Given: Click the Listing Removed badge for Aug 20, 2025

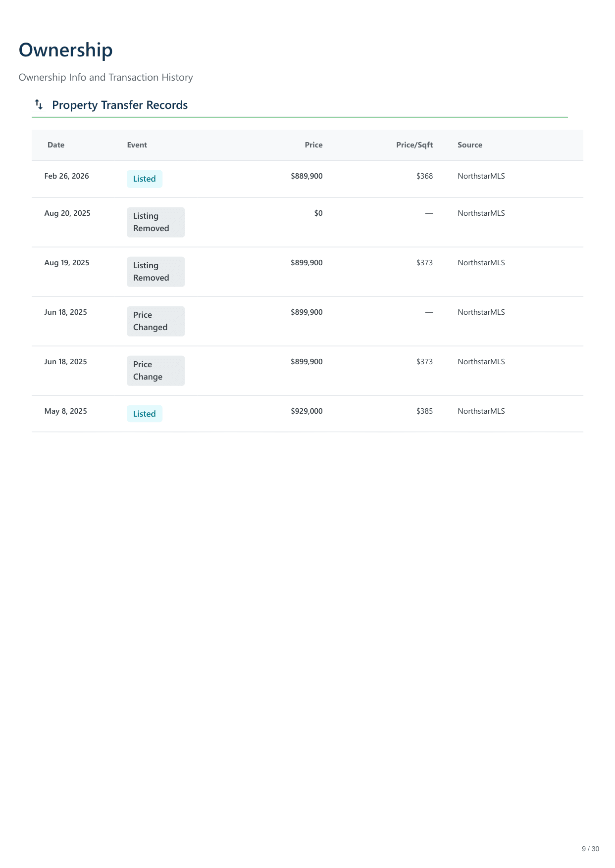Looking at the screenshot, I should (155, 222).
